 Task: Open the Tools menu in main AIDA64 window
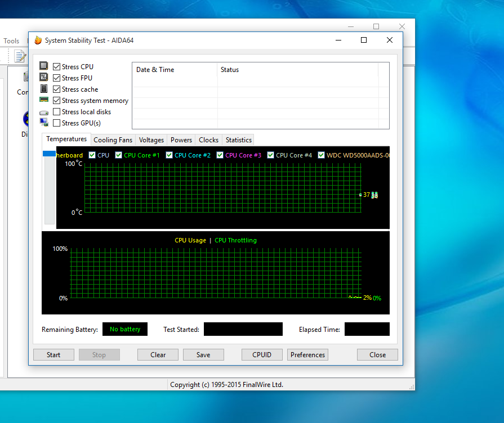click(x=11, y=41)
